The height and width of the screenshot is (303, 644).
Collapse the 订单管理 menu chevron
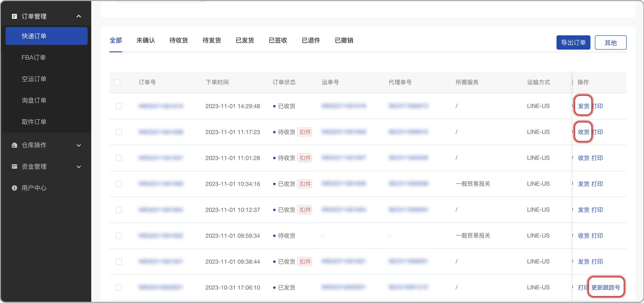pyautogui.click(x=79, y=16)
